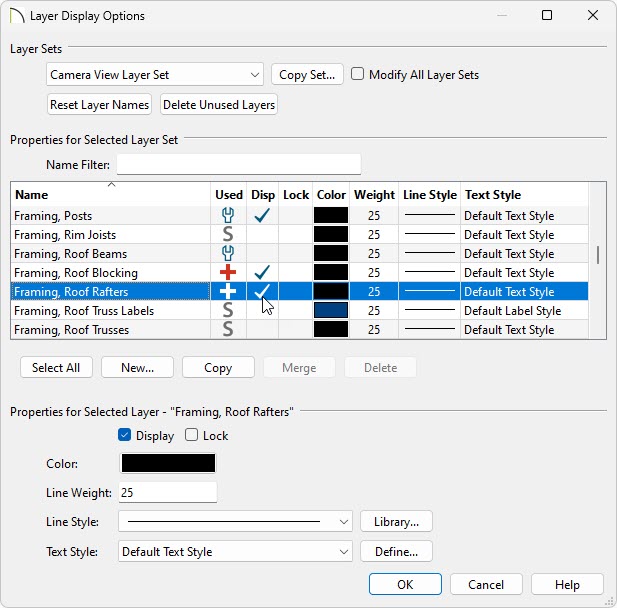Open the Line Style dropdown
617x608 pixels.
[235, 521]
